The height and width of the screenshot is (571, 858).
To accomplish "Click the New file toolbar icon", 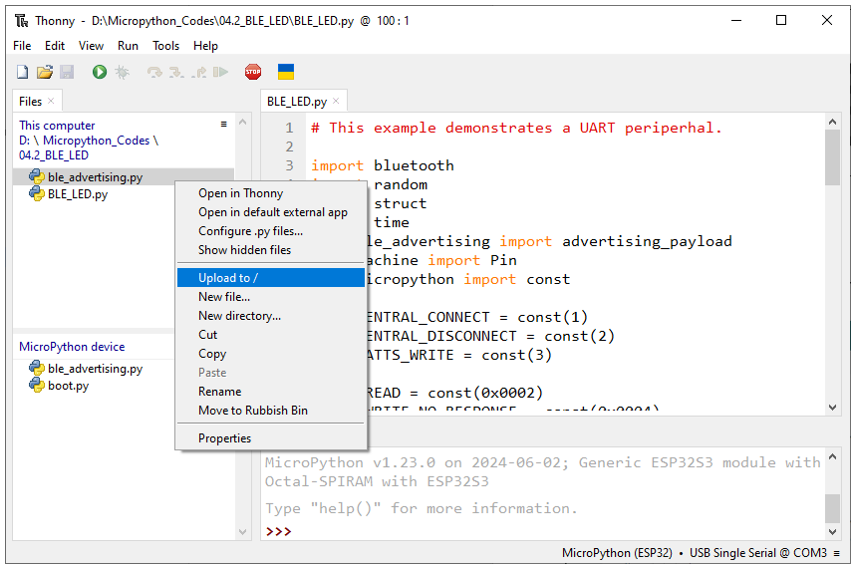I will [22, 72].
